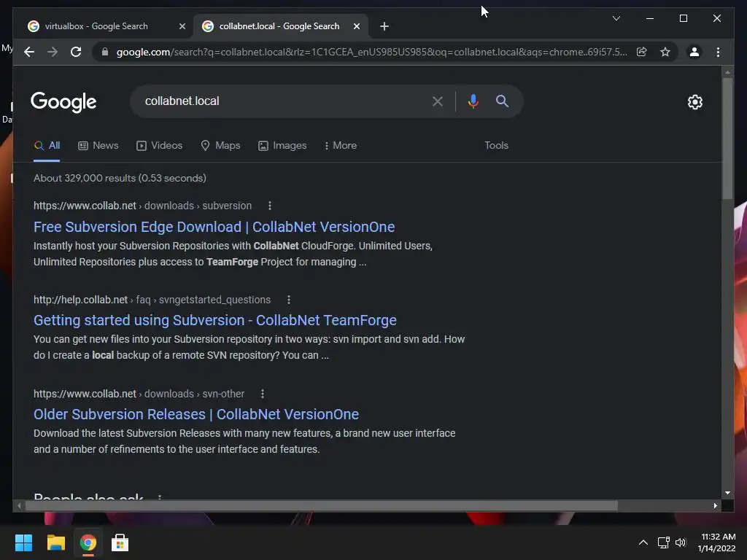This screenshot has height=560, width=747.
Task: Bookmark this page with the star icon
Action: [665, 52]
